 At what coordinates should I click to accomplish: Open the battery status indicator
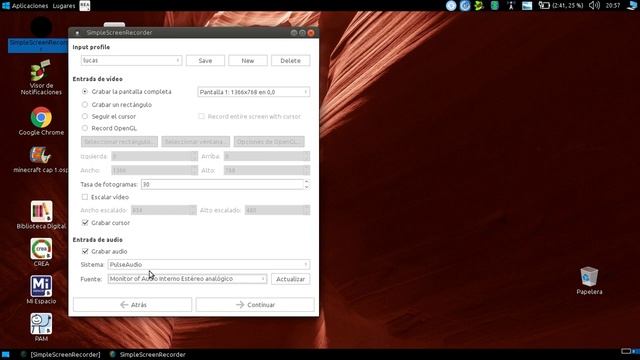pyautogui.click(x=561, y=5)
